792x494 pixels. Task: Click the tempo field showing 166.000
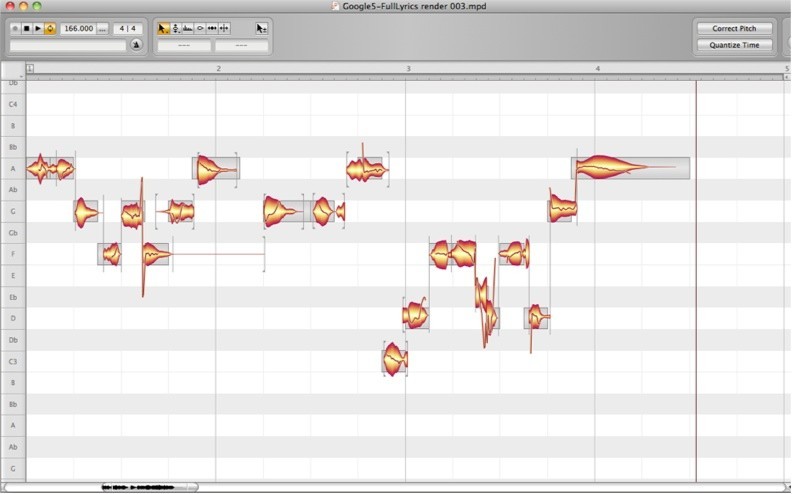(x=78, y=29)
